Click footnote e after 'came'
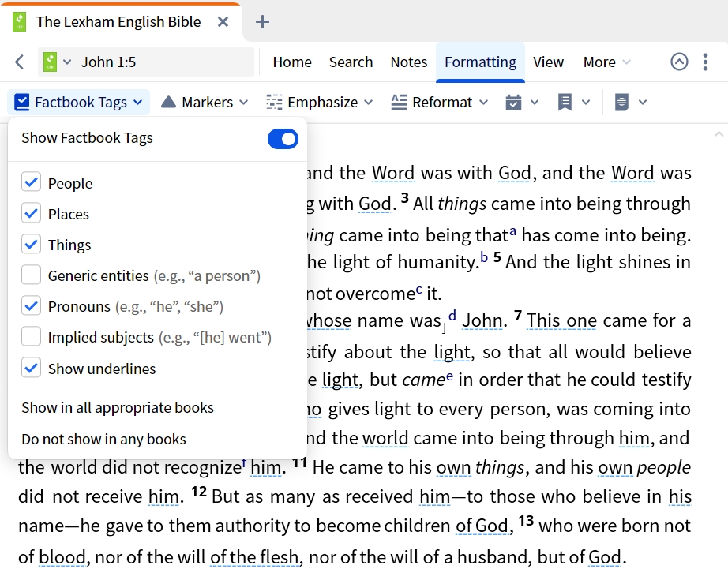This screenshot has width=728, height=569. pos(449,376)
